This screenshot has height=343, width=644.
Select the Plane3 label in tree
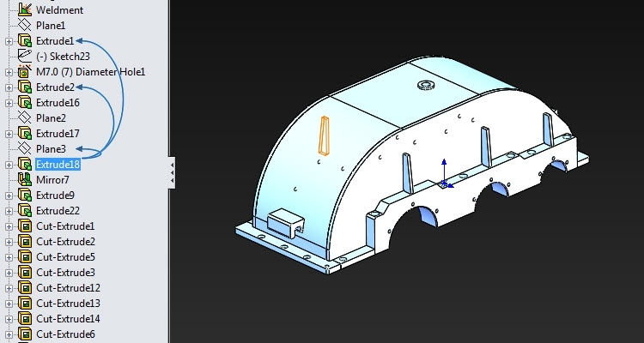point(51,149)
